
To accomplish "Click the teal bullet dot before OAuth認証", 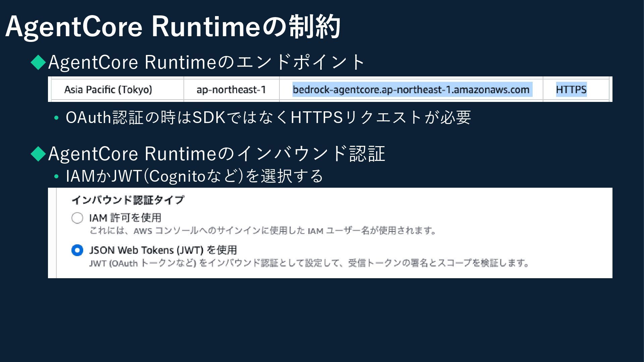I will pos(56,118).
